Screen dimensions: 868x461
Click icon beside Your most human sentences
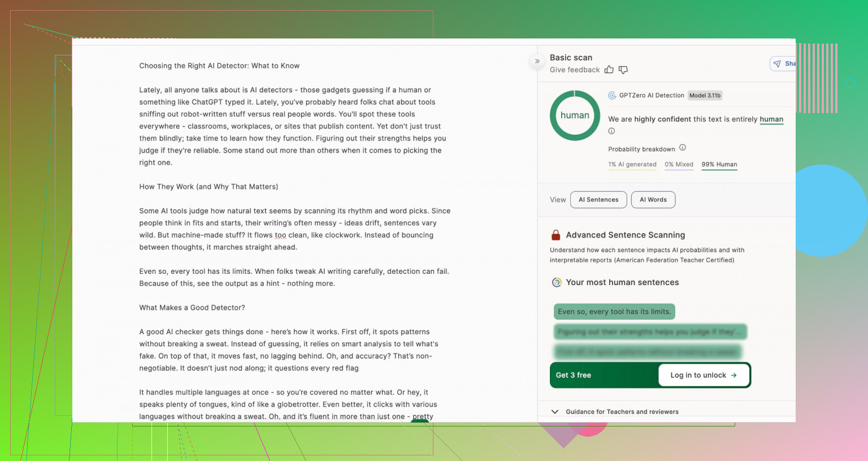coord(557,282)
